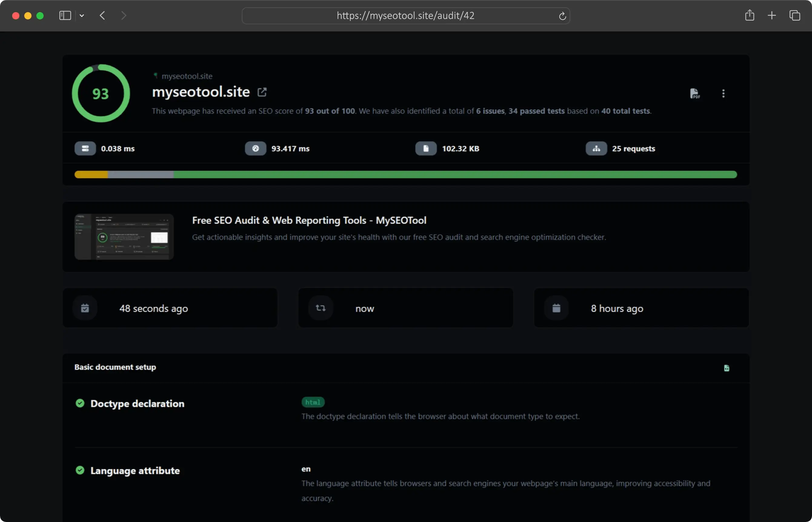Click the html code badge
812x522 pixels.
click(x=313, y=402)
